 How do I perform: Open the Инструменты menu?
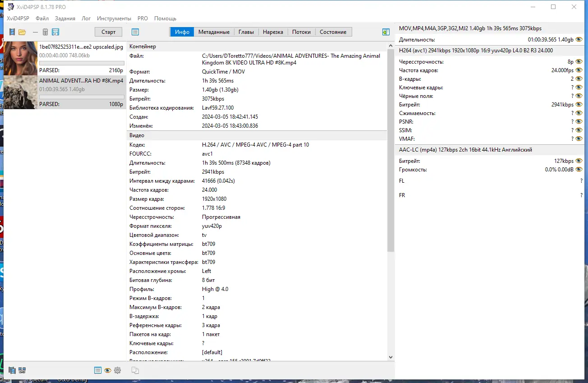point(114,18)
